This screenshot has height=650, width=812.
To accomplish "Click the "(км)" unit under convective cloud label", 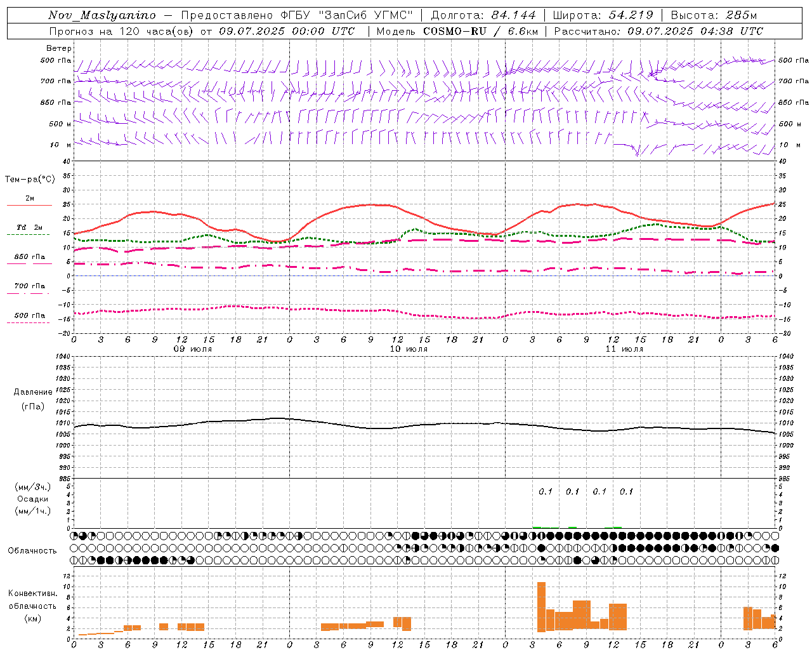I will [32, 618].
